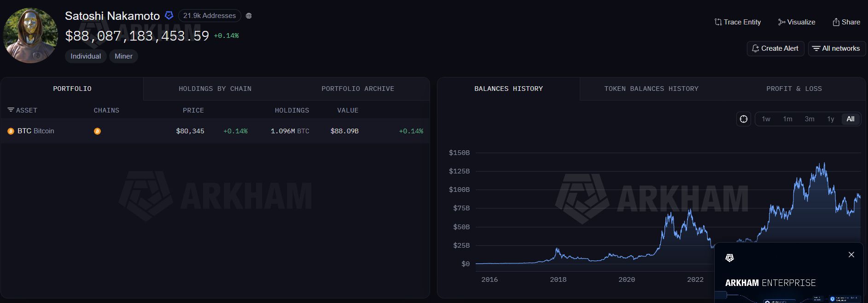
Task: Set chart range to 3m
Action: click(810, 119)
